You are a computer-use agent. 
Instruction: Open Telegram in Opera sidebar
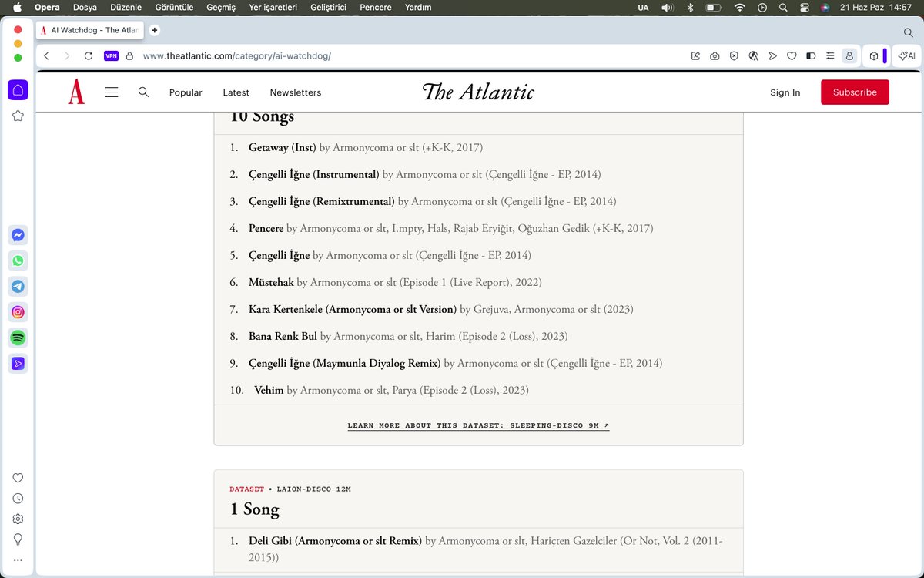tap(18, 287)
